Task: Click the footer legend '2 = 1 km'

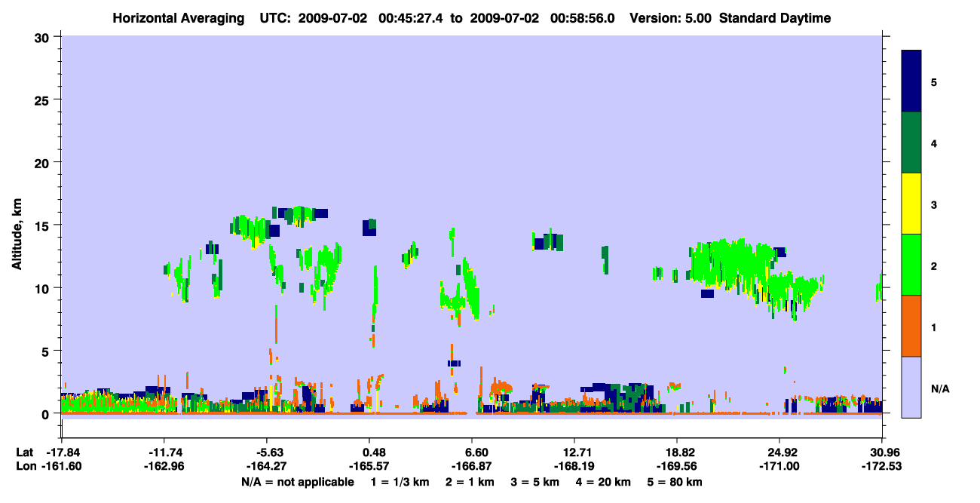Action: (469, 482)
